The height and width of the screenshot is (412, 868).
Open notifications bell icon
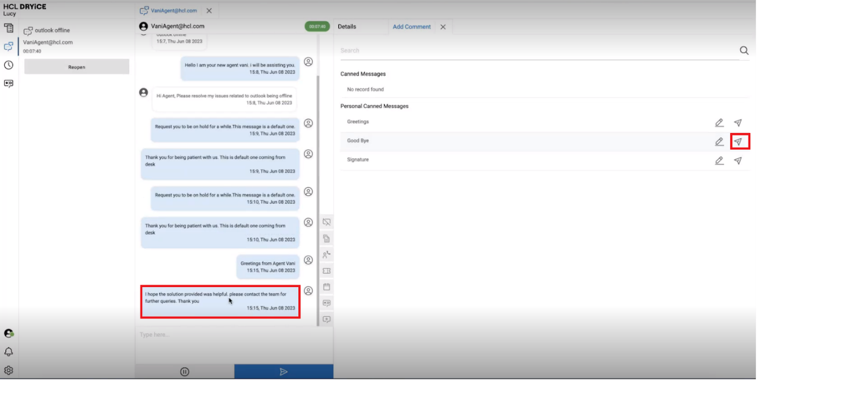click(x=8, y=352)
